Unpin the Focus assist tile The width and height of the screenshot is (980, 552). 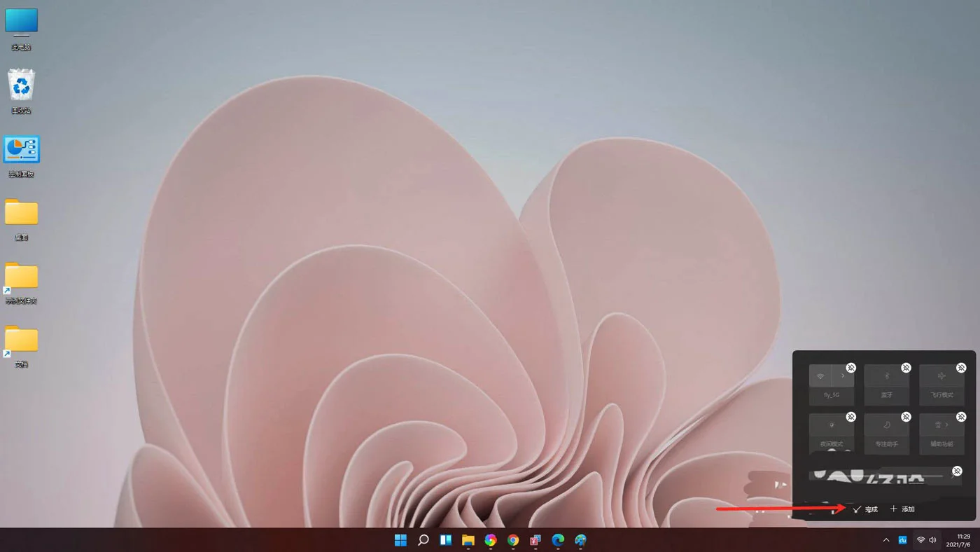(906, 417)
